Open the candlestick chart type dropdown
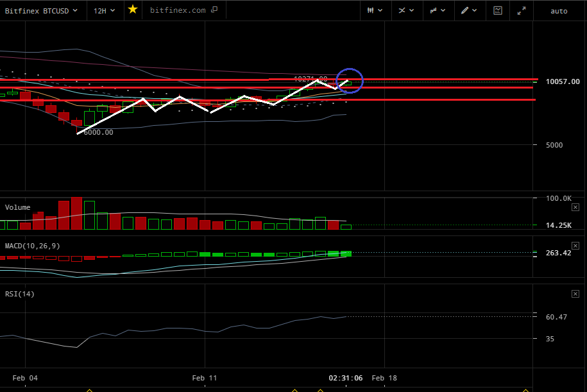The width and height of the screenshot is (587, 392). [x=375, y=10]
